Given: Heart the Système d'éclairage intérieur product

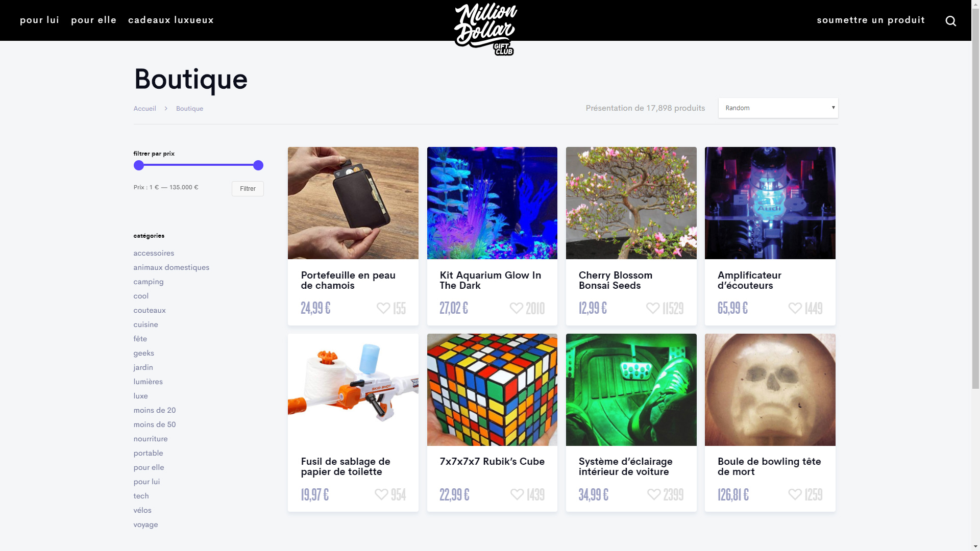Looking at the screenshot, I should pos(654,494).
